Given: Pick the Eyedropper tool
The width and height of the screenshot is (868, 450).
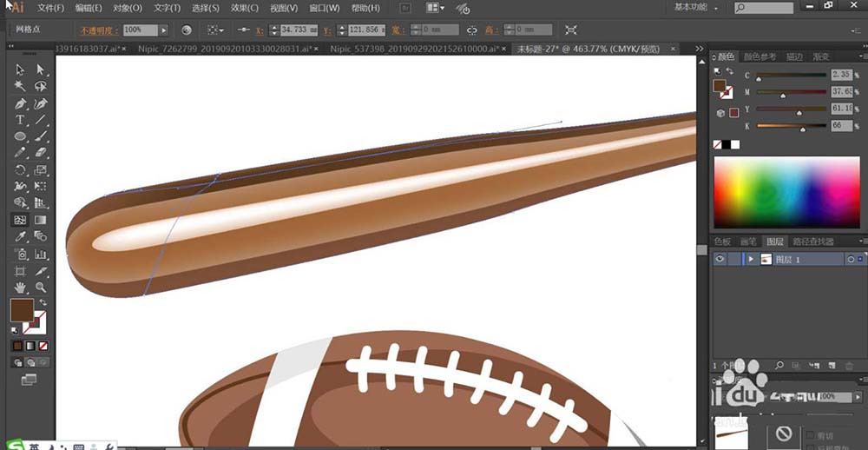Looking at the screenshot, I should click(20, 236).
